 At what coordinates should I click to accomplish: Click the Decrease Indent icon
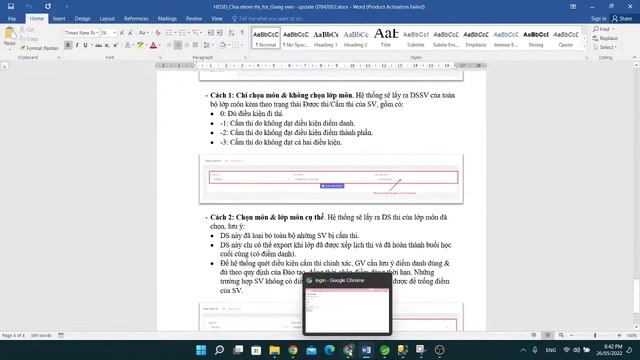pyautogui.click(x=211, y=33)
